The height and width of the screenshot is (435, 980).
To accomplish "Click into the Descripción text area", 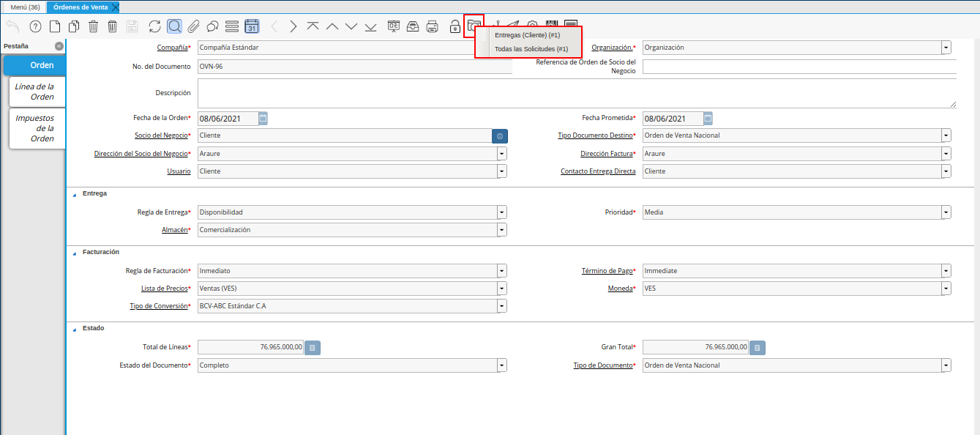I will click(577, 94).
